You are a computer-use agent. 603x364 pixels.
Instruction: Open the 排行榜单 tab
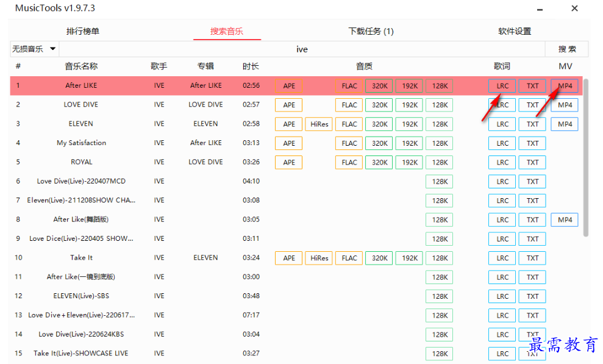83,32
